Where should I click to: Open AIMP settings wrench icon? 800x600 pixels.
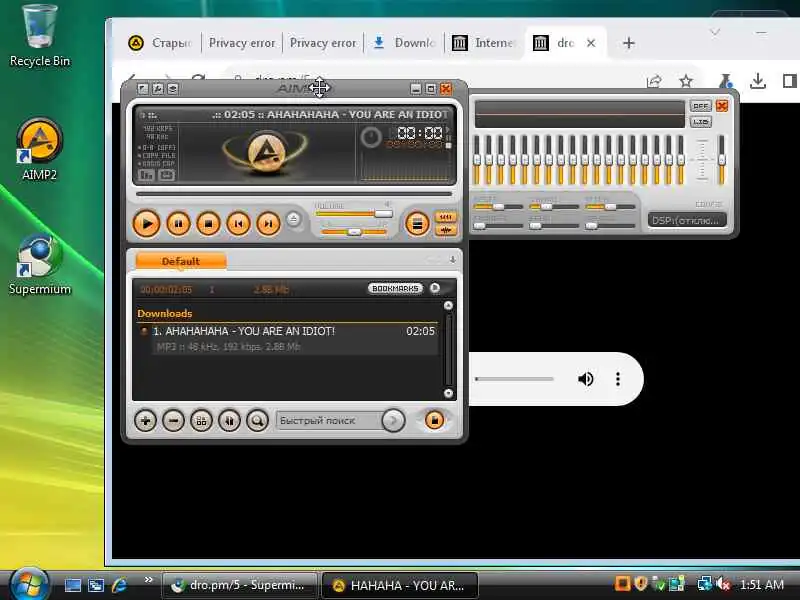click(x=158, y=89)
